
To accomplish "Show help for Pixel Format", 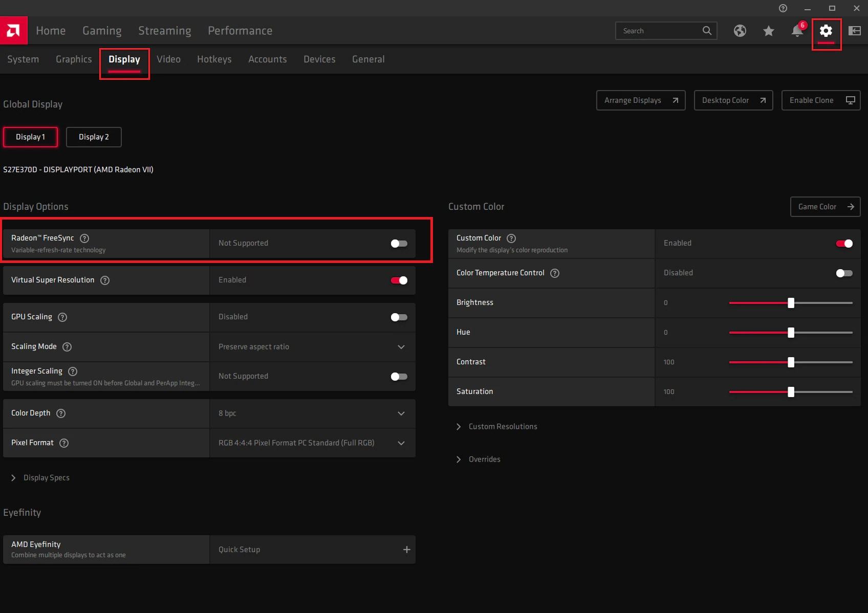I will [64, 443].
